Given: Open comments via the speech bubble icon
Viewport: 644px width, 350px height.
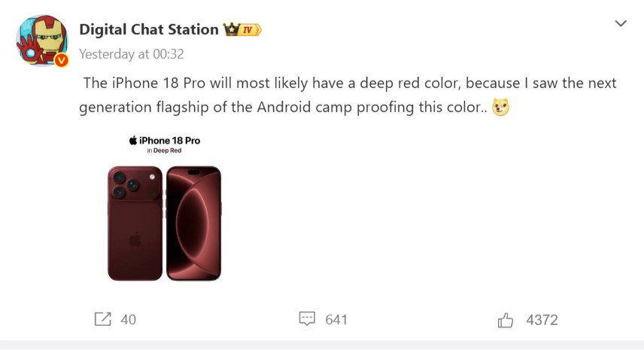Looking at the screenshot, I should 306,319.
